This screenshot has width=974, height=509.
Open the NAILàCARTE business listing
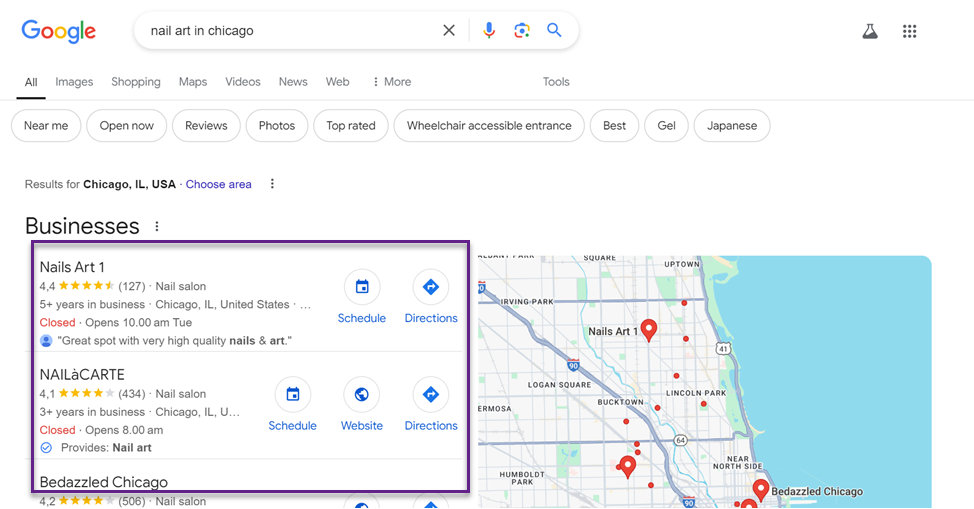[82, 374]
